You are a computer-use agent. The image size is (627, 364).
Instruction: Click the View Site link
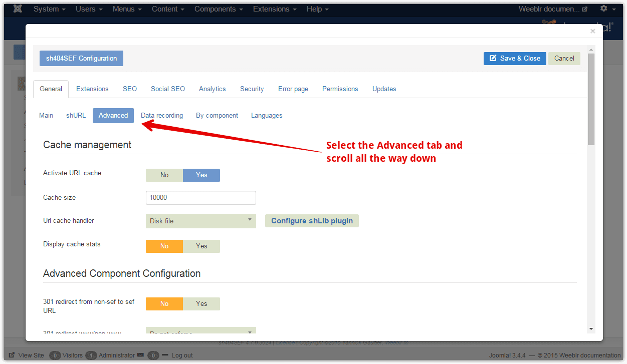(31, 355)
